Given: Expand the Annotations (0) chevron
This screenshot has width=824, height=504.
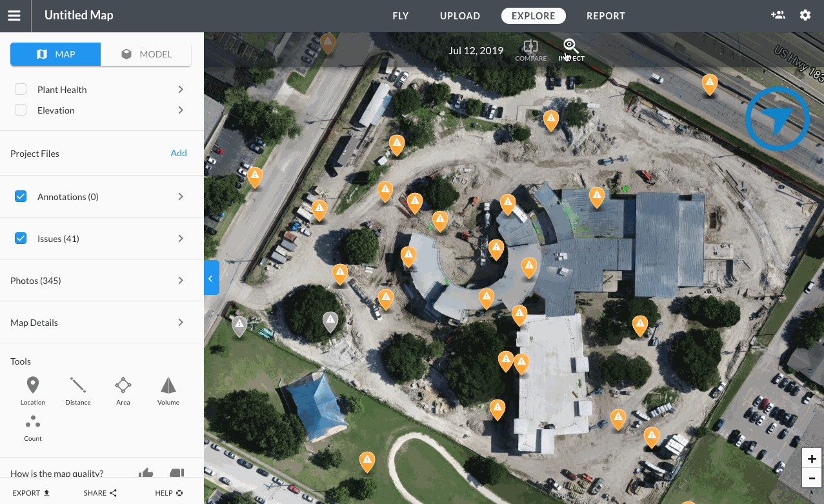Looking at the screenshot, I should [x=181, y=197].
